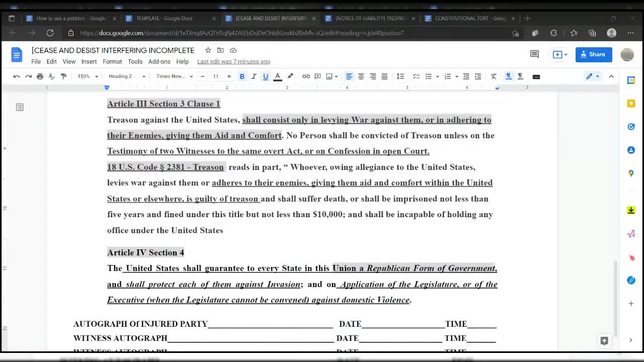The height and width of the screenshot is (362, 644).
Task: Toggle italic formatting
Action: pyautogui.click(x=254, y=76)
